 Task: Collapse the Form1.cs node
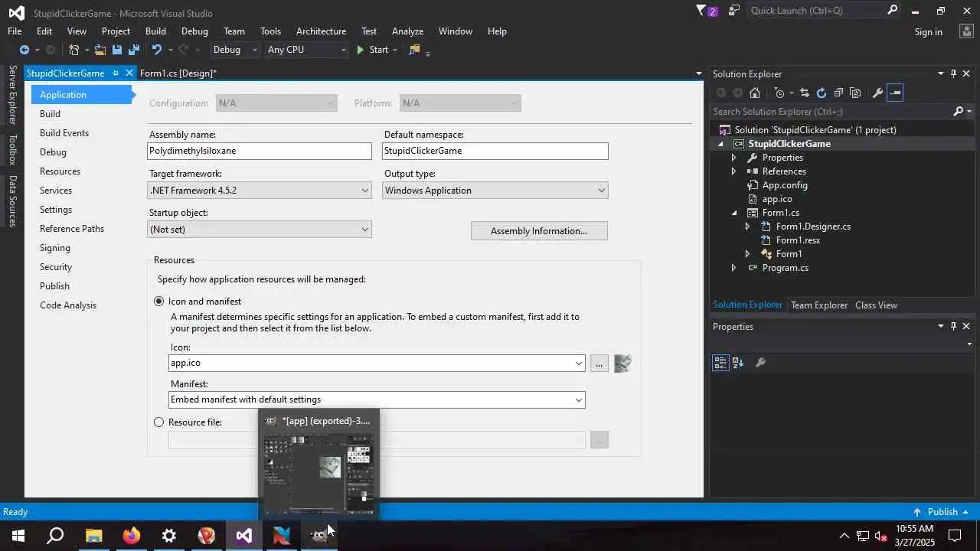[x=733, y=213]
